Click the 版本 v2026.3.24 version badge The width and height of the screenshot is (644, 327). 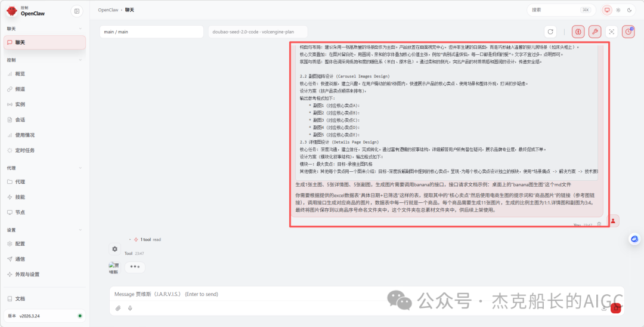pos(45,316)
